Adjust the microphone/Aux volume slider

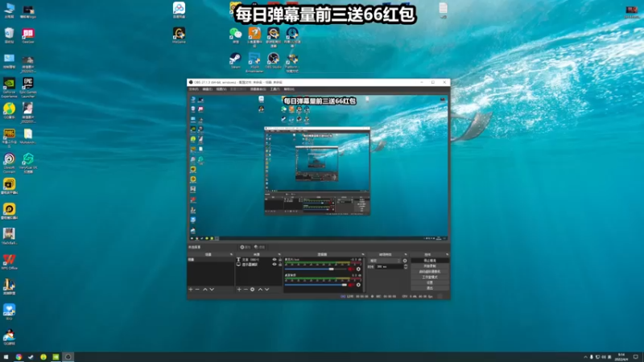point(316,269)
